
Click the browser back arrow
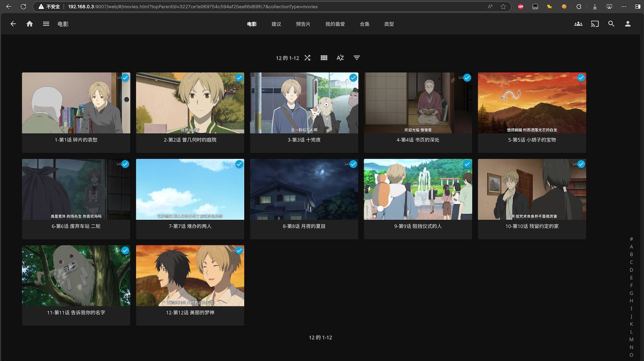(9, 6)
